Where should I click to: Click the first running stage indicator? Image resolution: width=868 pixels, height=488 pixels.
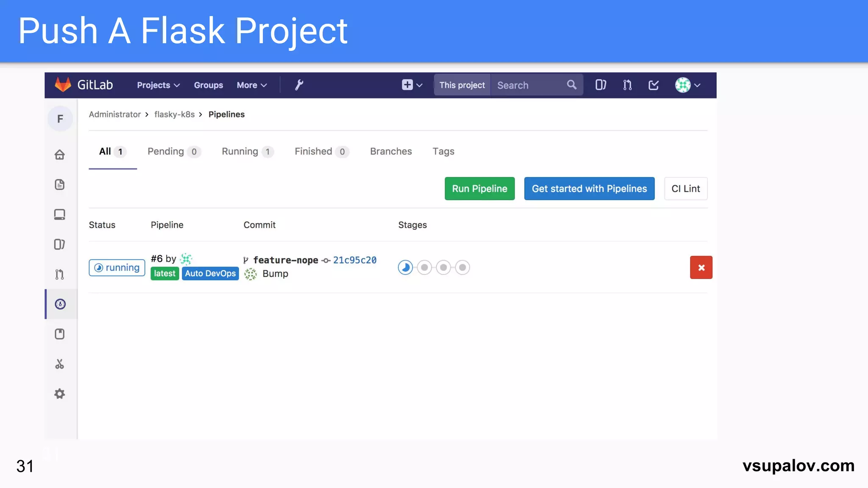(405, 267)
